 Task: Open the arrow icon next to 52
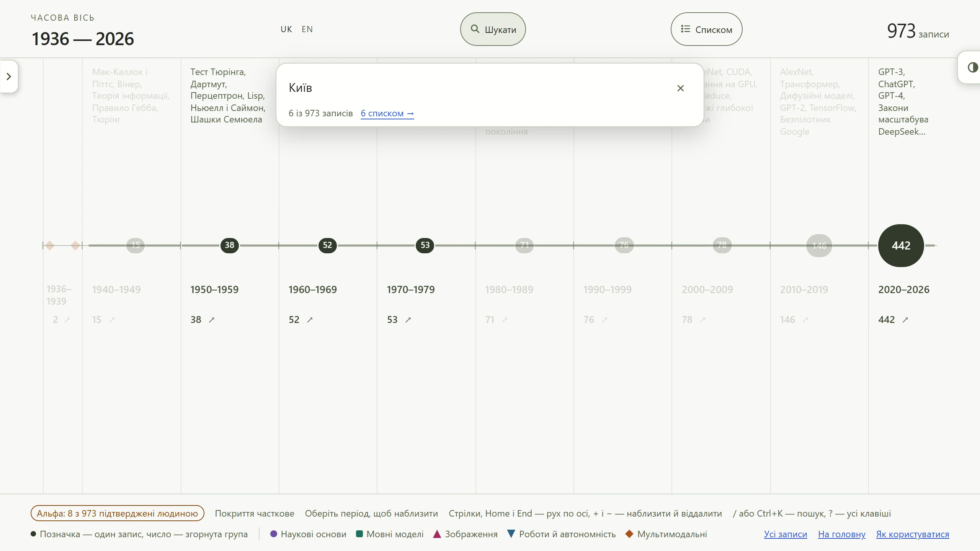[x=310, y=320]
